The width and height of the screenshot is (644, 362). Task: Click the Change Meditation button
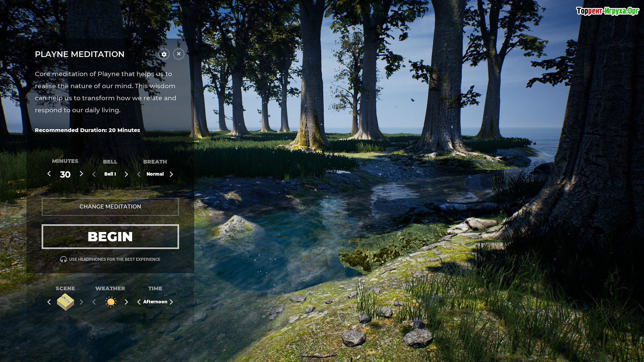(x=110, y=206)
